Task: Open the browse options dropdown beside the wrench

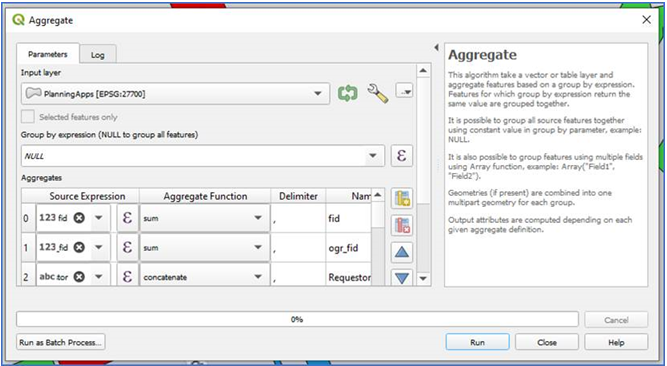Action: (x=404, y=91)
